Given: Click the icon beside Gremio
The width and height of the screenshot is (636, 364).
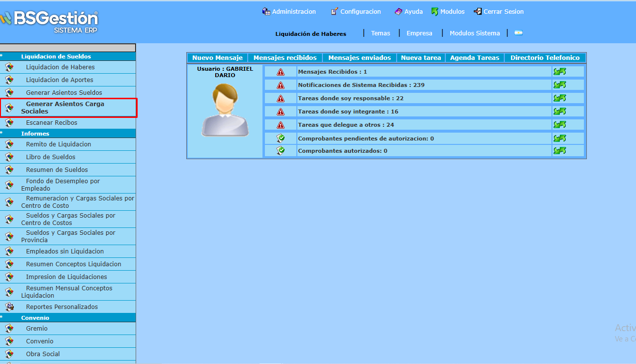Looking at the screenshot, I should pyautogui.click(x=9, y=329).
